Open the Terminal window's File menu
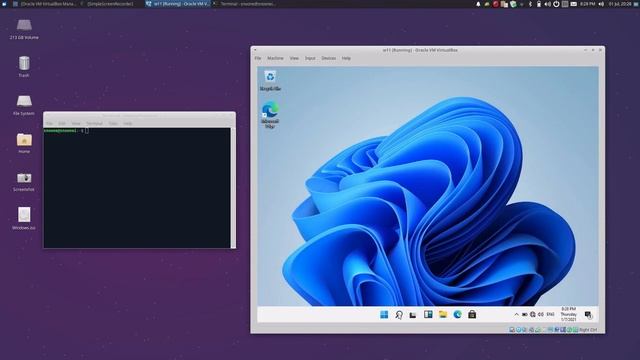Screen dimensions: 640x360 (x=49, y=123)
